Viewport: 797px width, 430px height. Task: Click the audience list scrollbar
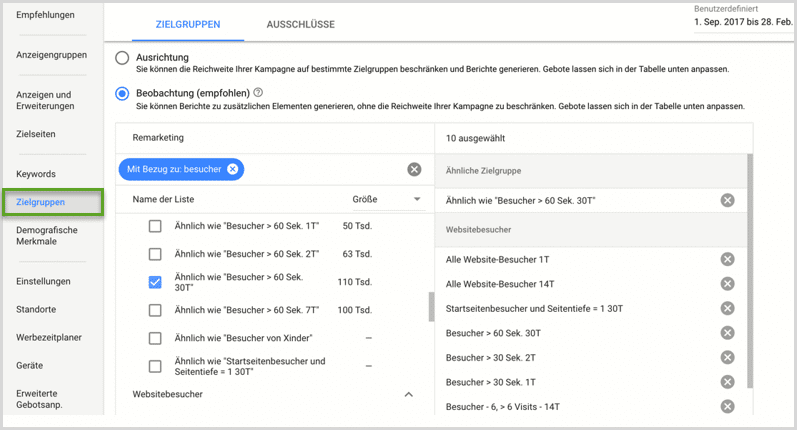pyautogui.click(x=431, y=306)
